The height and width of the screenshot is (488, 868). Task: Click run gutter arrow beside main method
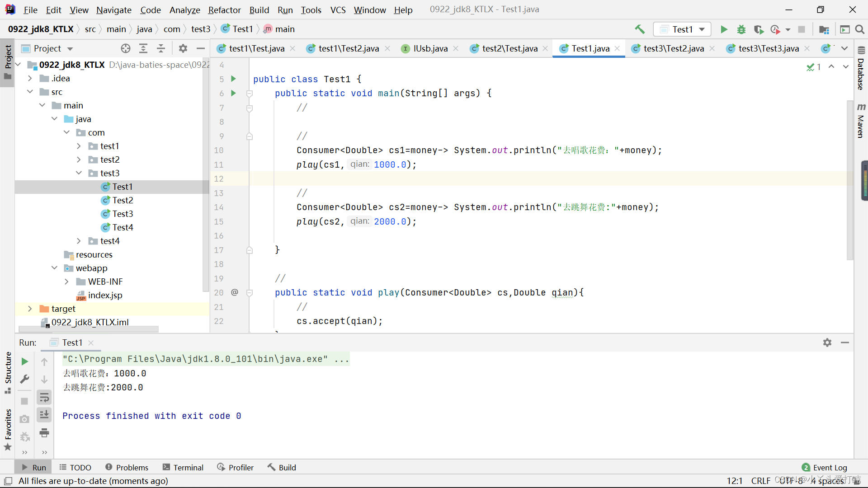click(233, 93)
